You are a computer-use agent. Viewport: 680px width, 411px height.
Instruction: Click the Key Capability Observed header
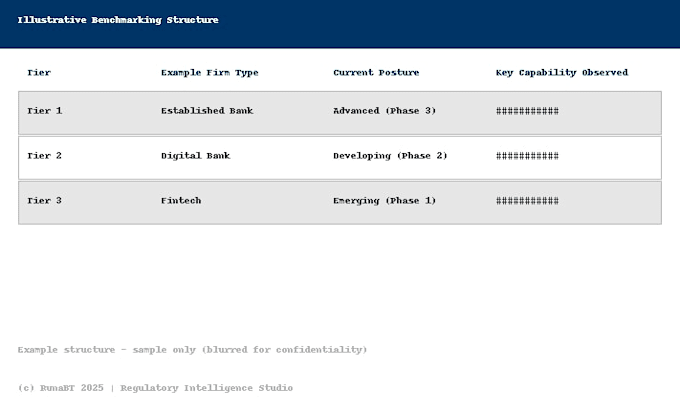tap(561, 73)
